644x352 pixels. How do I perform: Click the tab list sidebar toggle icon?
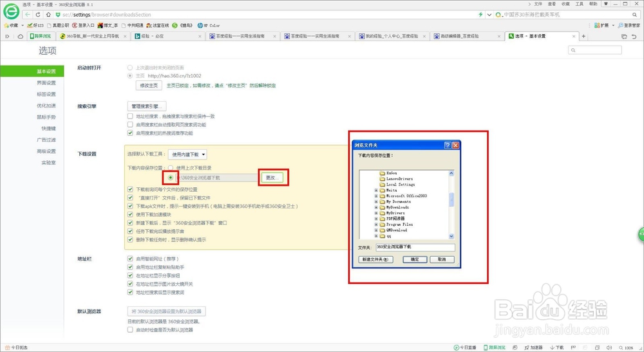coord(7,36)
